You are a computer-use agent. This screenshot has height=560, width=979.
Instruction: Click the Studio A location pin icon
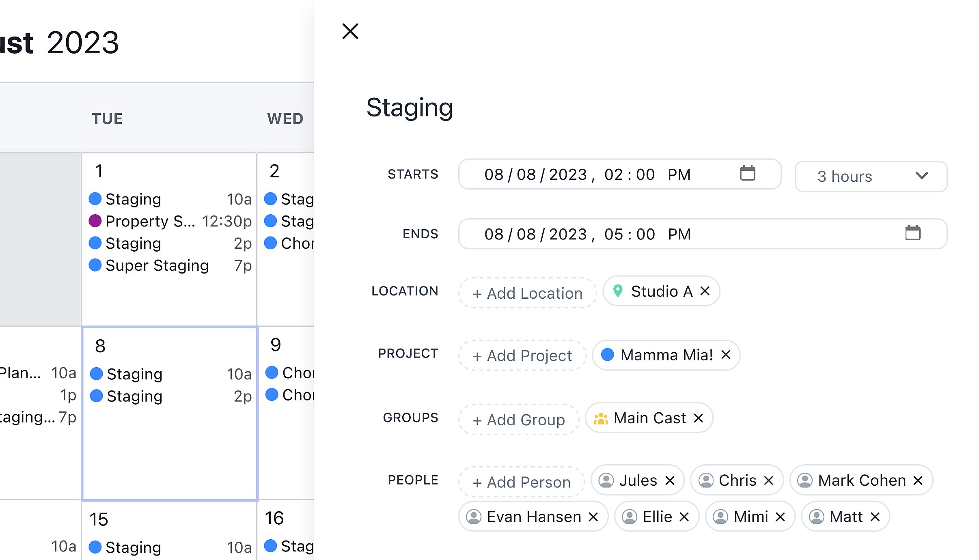click(x=618, y=291)
